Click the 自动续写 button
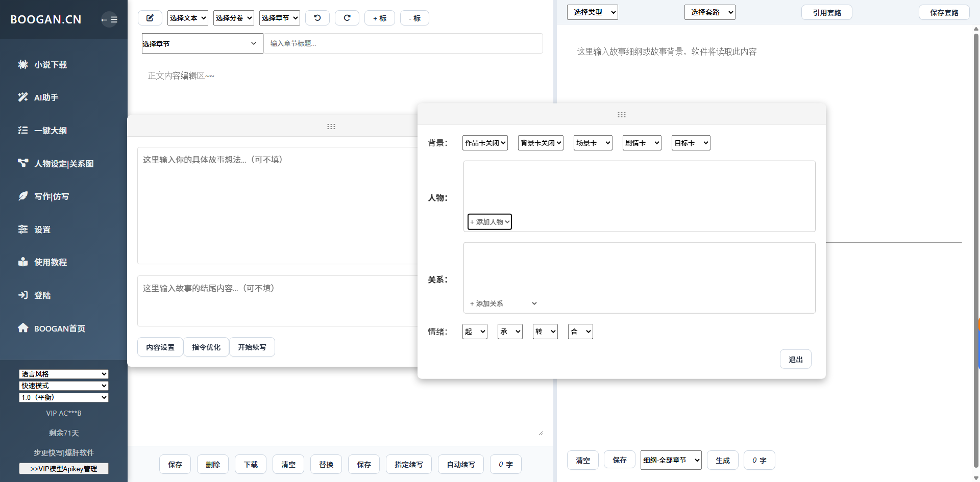Image resolution: width=980 pixels, height=482 pixels. click(461, 464)
